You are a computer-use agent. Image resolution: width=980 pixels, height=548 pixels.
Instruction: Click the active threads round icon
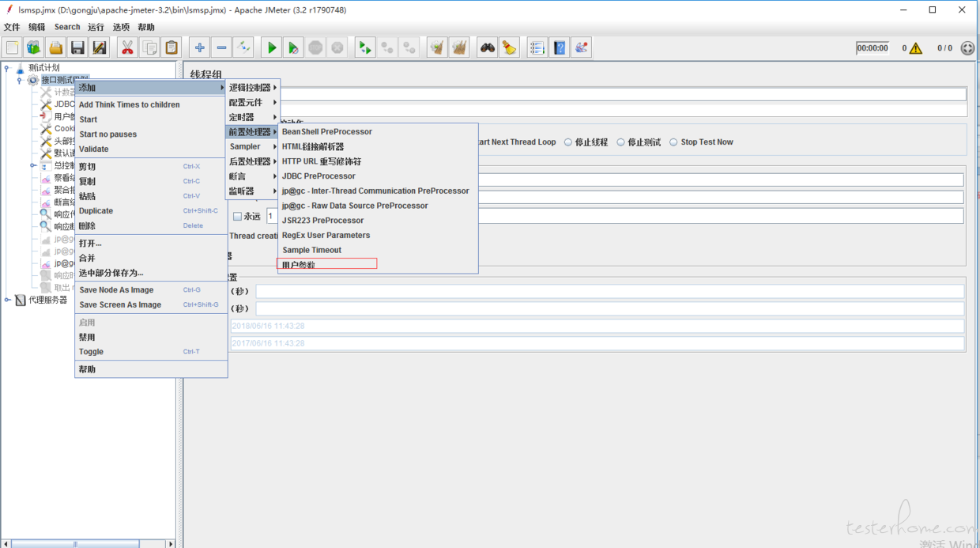coord(967,48)
